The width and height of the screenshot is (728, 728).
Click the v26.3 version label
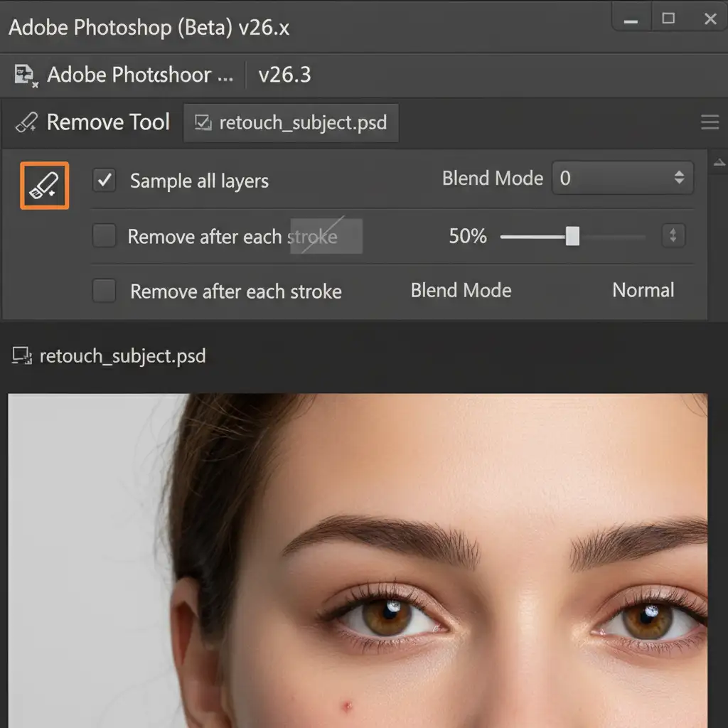(x=284, y=75)
